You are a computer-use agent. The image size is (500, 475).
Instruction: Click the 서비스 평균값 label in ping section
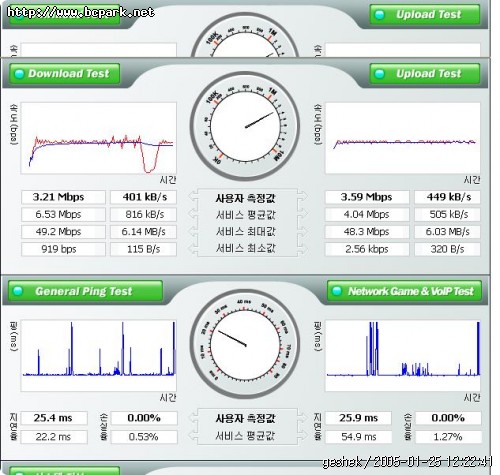246,436
